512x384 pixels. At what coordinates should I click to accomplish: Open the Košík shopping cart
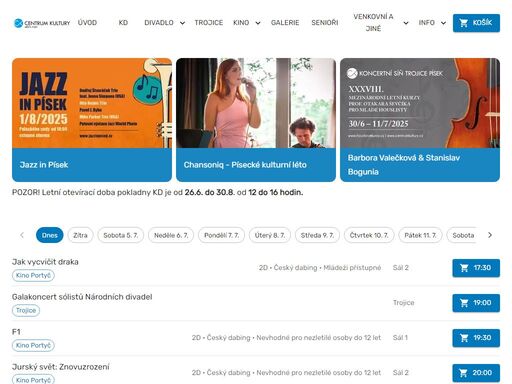[x=476, y=23]
